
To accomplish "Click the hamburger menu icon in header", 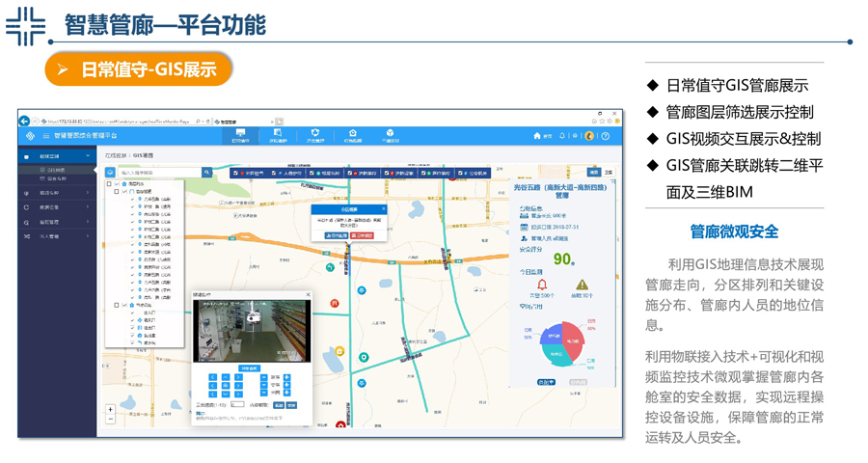I will click(45, 136).
